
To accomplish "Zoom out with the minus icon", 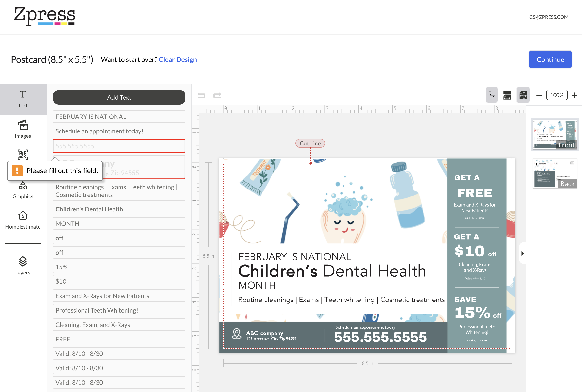I will click(539, 95).
